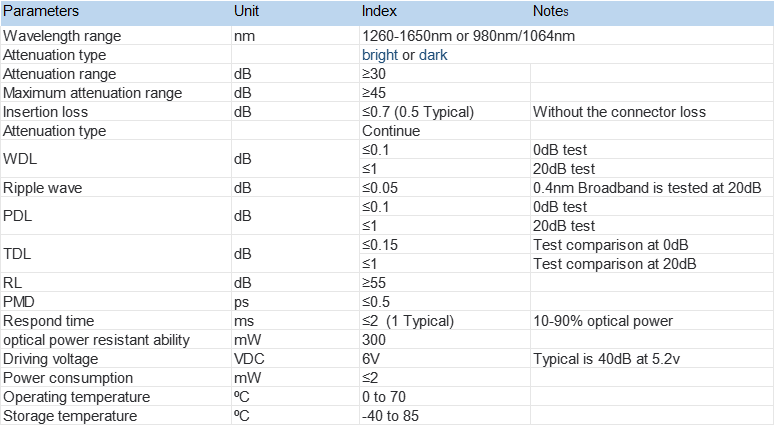Select the 'Ripple wave' row label
The width and height of the screenshot is (774, 425).
coord(42,188)
